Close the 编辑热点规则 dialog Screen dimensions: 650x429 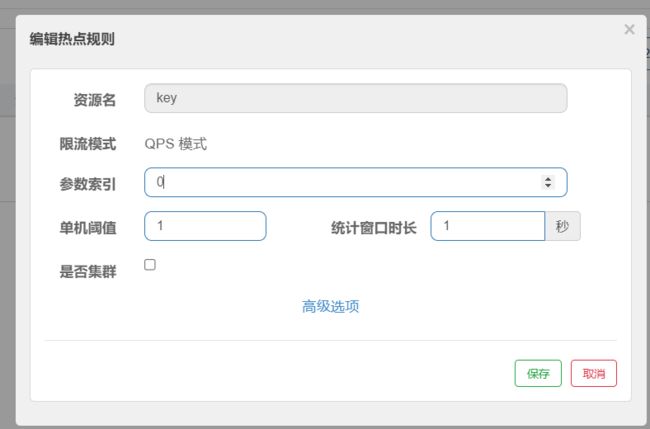[x=629, y=29]
